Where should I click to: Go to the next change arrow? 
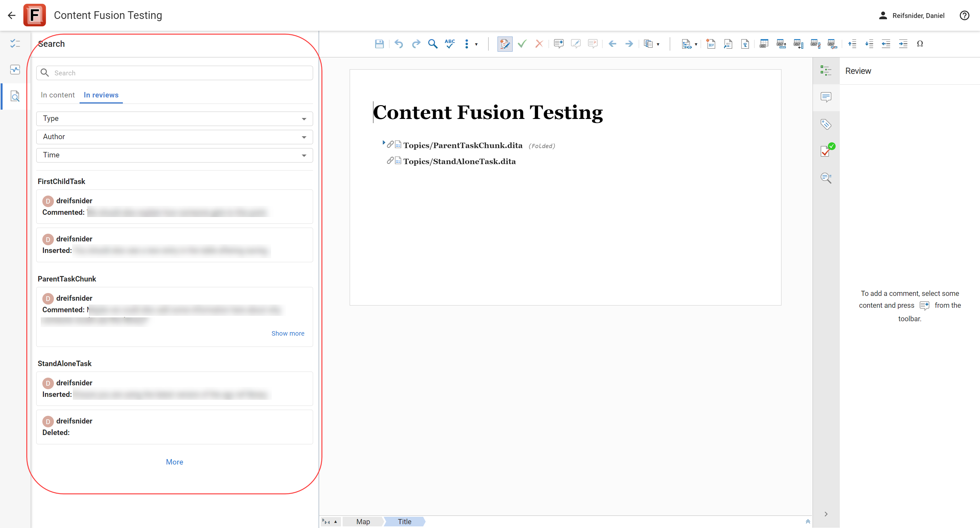click(x=629, y=44)
